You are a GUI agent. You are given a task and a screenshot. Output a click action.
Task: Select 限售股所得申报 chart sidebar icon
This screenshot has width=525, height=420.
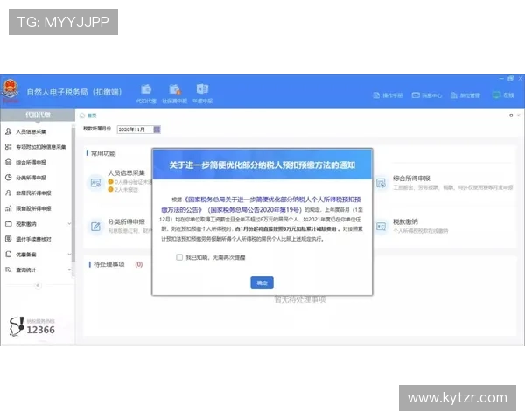coord(9,208)
